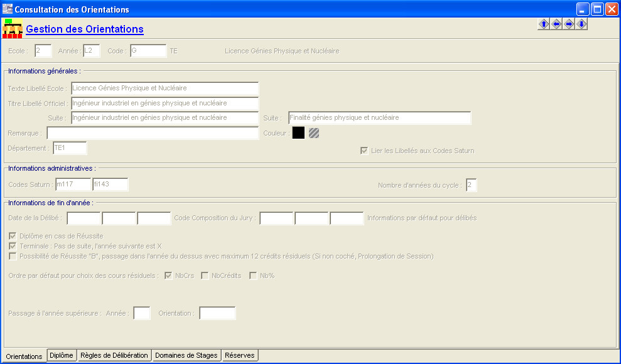
Task: Check the Nb% checkbox
Action: click(x=253, y=276)
